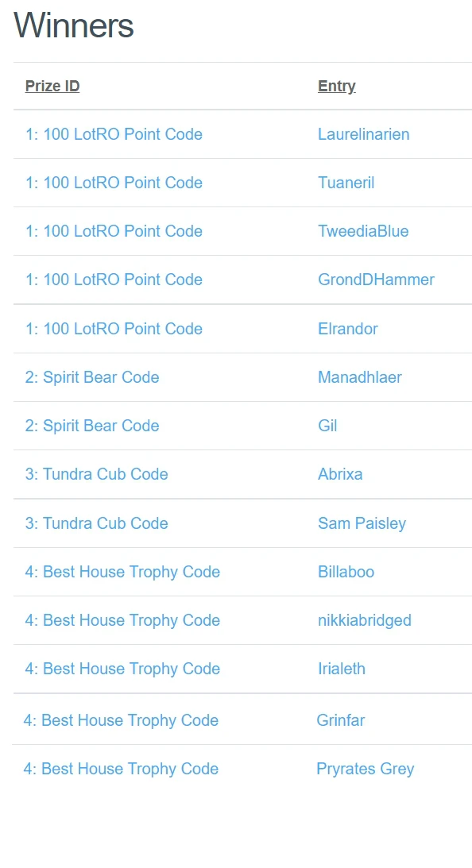Open Tuaneril entry link

[x=346, y=183]
